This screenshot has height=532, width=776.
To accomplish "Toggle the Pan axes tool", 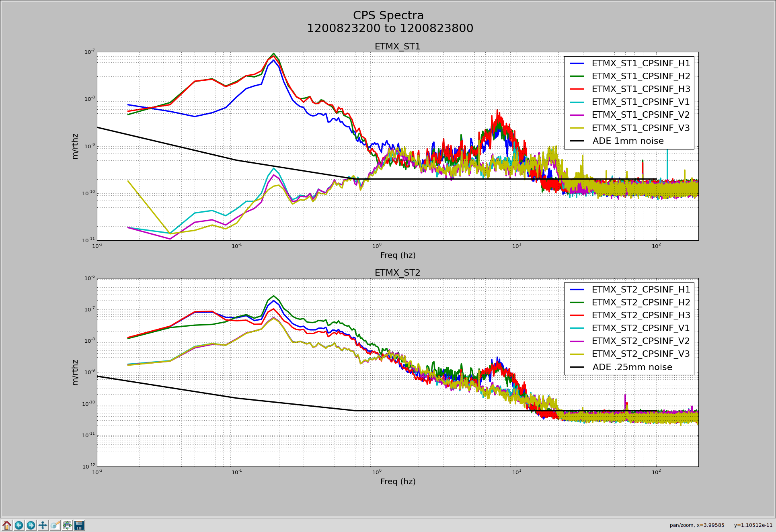I will (43, 525).
